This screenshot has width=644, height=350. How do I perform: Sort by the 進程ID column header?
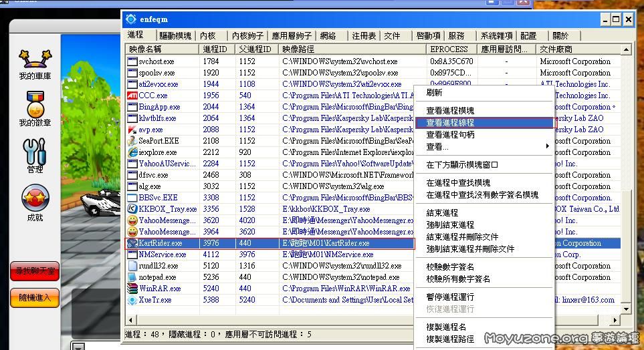[217, 49]
